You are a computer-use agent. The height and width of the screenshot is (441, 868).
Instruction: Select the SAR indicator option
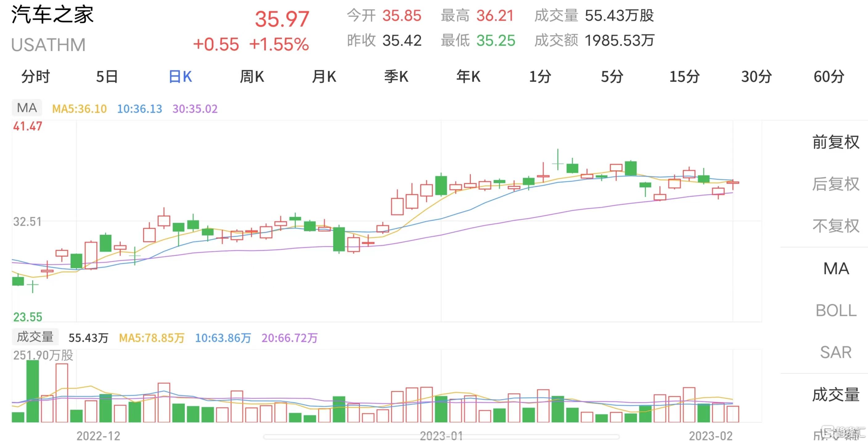[x=836, y=353]
